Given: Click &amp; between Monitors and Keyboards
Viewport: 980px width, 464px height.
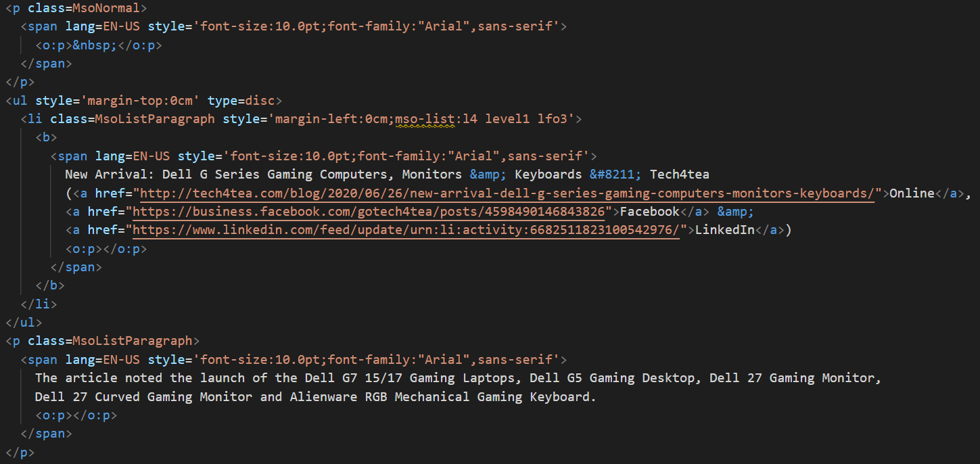Looking at the screenshot, I should pyautogui.click(x=488, y=175).
